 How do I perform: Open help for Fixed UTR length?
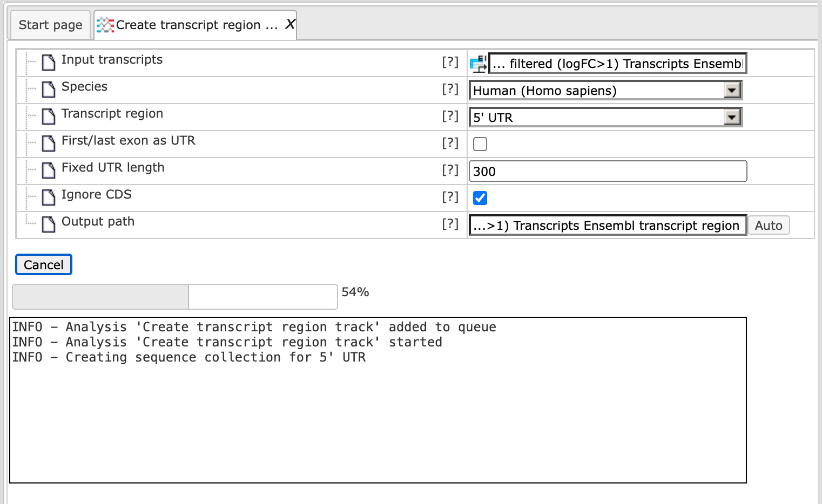pos(450,170)
